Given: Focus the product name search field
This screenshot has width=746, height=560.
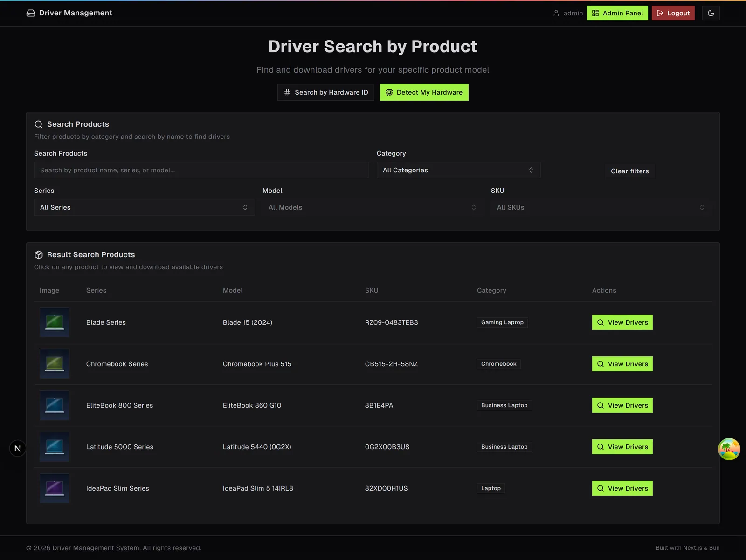Looking at the screenshot, I should [201, 170].
